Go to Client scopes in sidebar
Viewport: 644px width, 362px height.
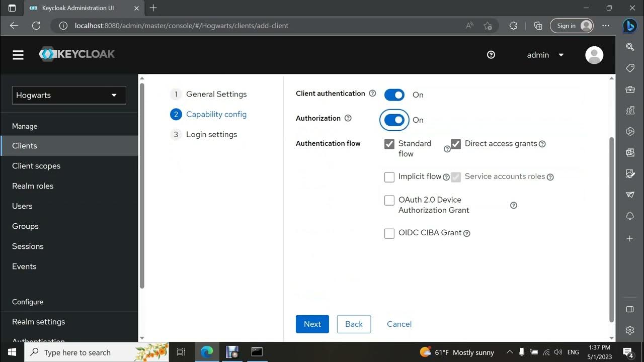pyautogui.click(x=36, y=166)
